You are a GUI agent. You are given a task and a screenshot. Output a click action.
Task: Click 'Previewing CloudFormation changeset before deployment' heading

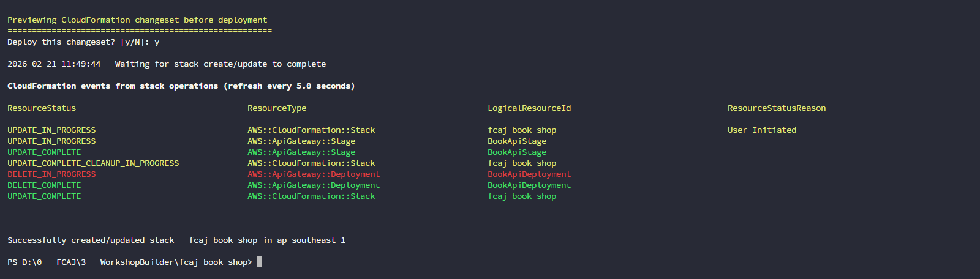137,20
